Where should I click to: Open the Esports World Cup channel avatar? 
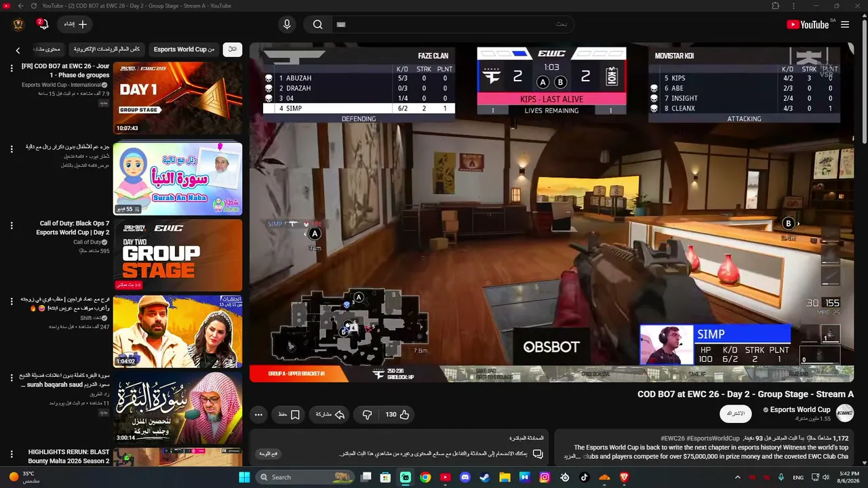[x=845, y=413]
